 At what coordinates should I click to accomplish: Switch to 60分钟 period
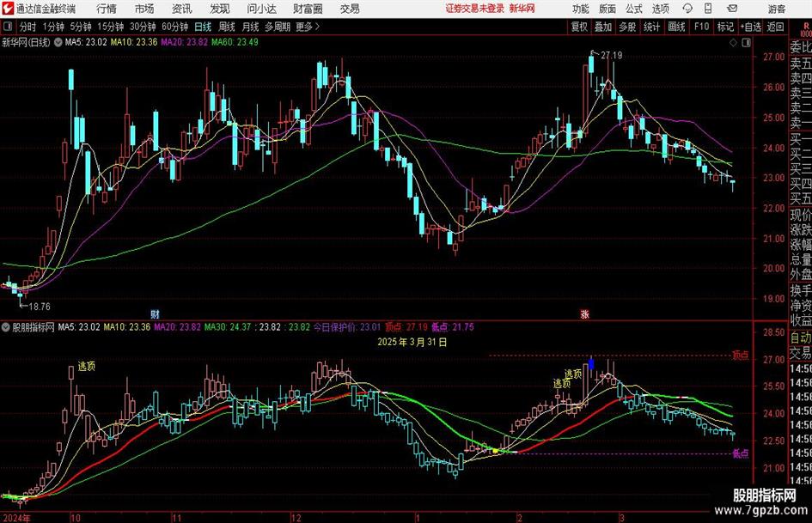coord(174,27)
